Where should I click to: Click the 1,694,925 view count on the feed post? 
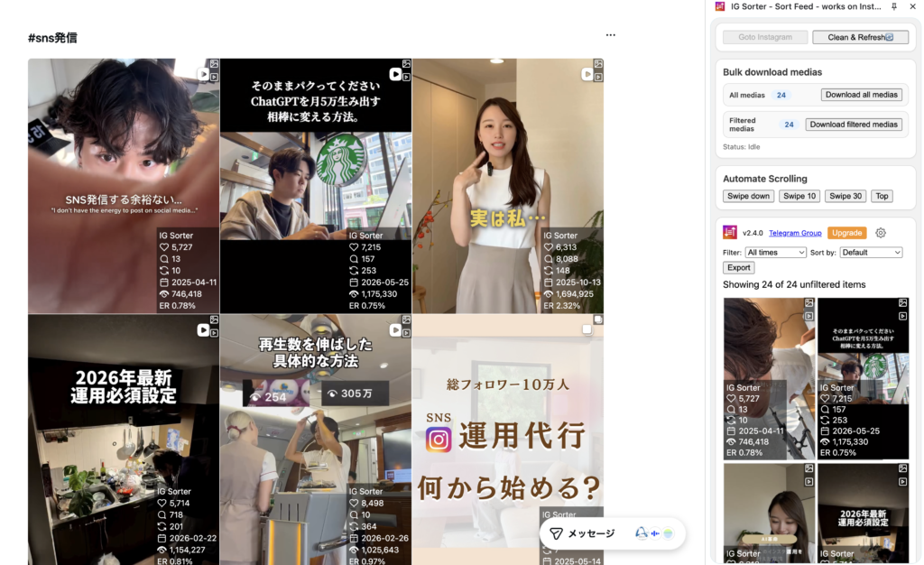pyautogui.click(x=575, y=294)
